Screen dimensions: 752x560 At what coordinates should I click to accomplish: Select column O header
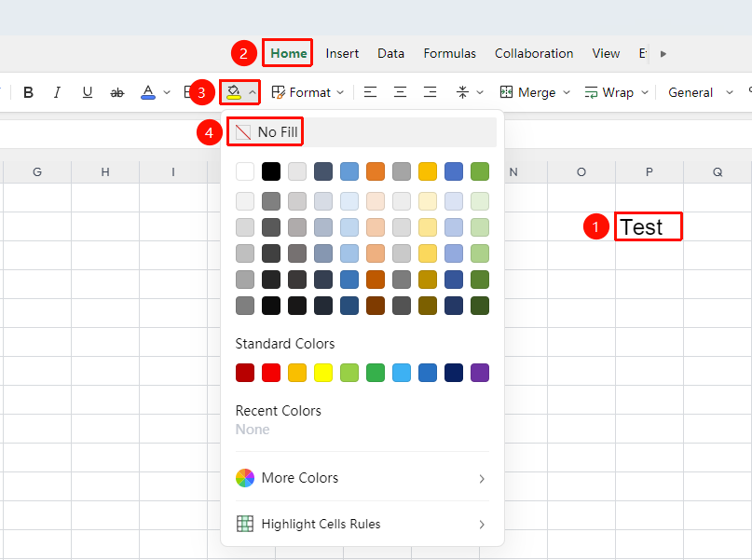(581, 171)
